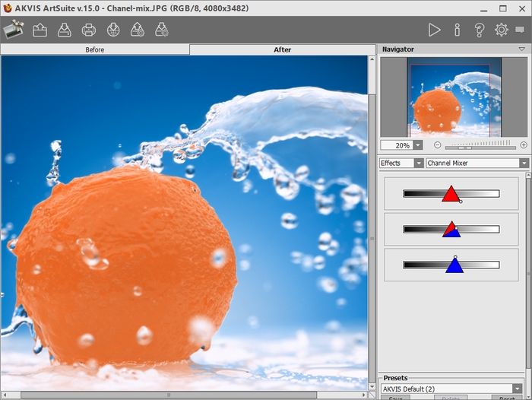Click the zoom in plus icon
This screenshot has height=400, width=532.
tap(524, 145)
